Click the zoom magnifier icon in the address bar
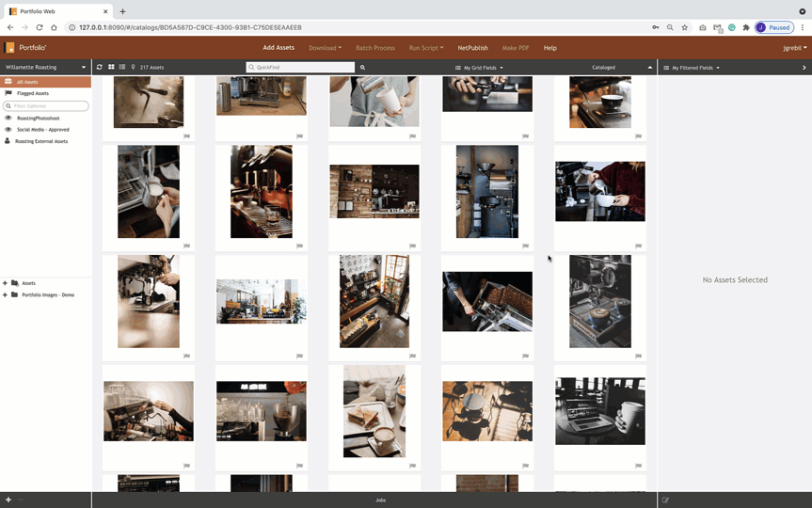Screen dimensions: 812x508 [670, 27]
